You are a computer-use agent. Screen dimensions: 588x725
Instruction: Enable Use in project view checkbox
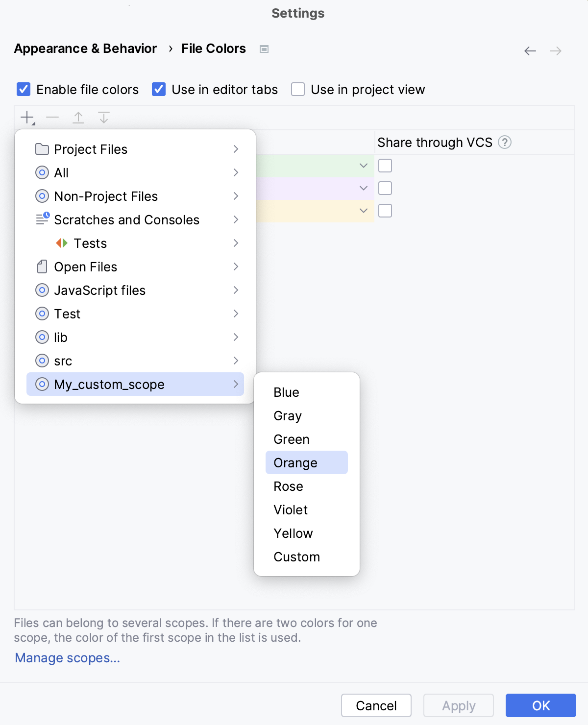point(298,89)
